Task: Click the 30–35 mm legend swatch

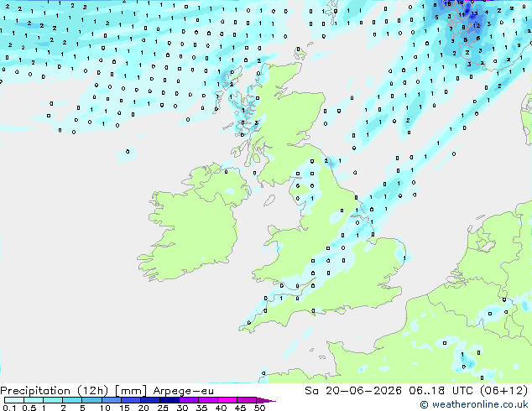Action: pos(188,400)
